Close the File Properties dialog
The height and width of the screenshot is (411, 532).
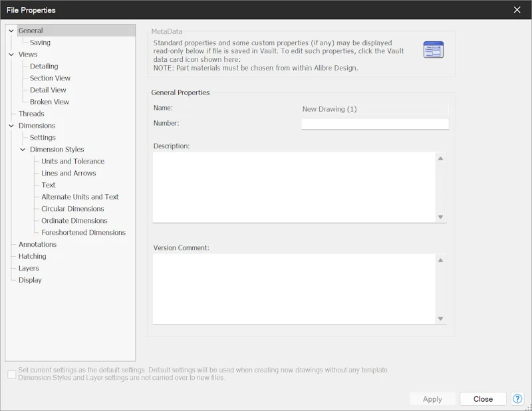[517, 10]
